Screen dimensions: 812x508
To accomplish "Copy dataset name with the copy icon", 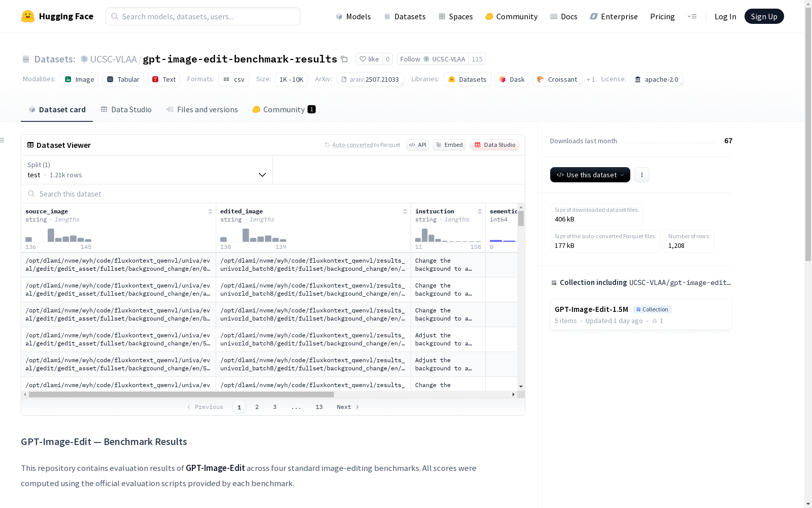I will point(344,59).
